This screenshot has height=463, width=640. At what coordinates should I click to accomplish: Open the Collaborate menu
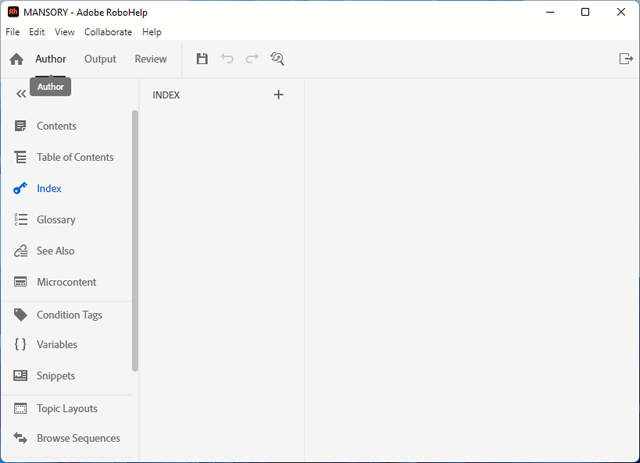coord(108,32)
